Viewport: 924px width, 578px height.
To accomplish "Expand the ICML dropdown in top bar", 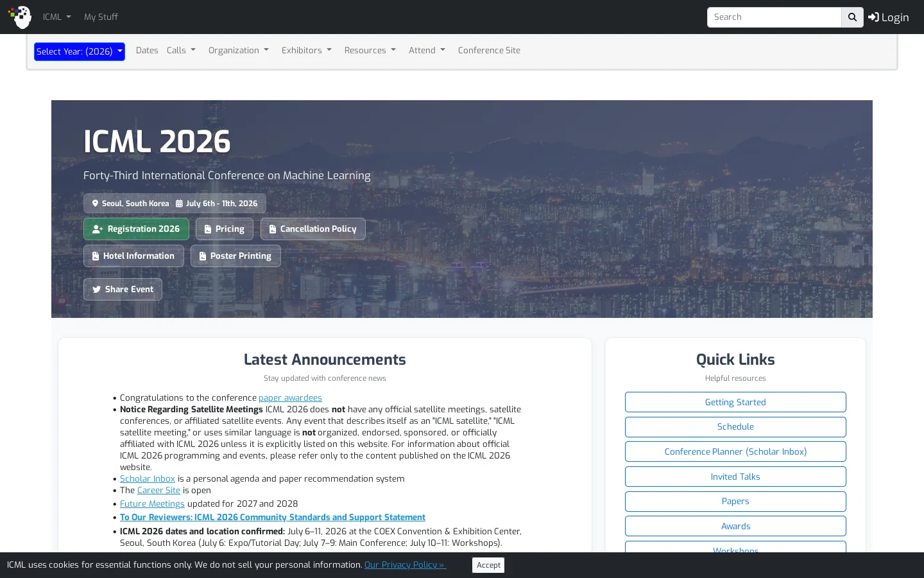I will click(x=56, y=17).
